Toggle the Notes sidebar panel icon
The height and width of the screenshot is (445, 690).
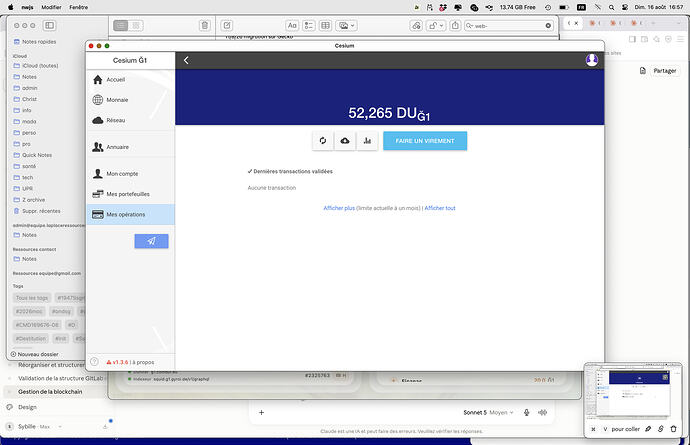click(x=49, y=26)
